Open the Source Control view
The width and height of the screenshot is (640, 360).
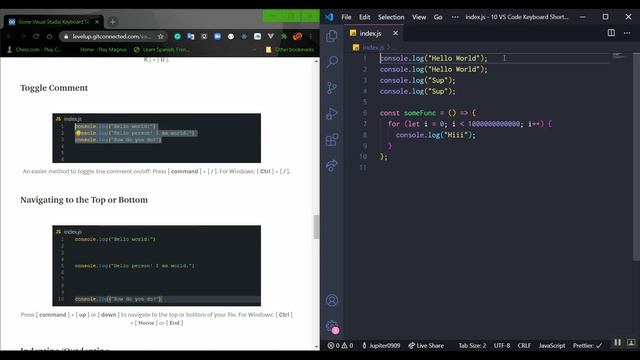point(332,88)
